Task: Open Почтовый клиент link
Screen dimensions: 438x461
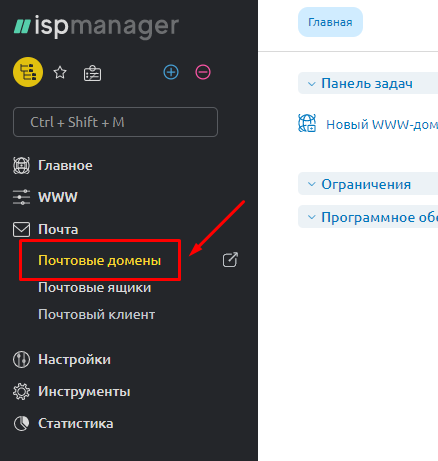Action: click(x=97, y=314)
